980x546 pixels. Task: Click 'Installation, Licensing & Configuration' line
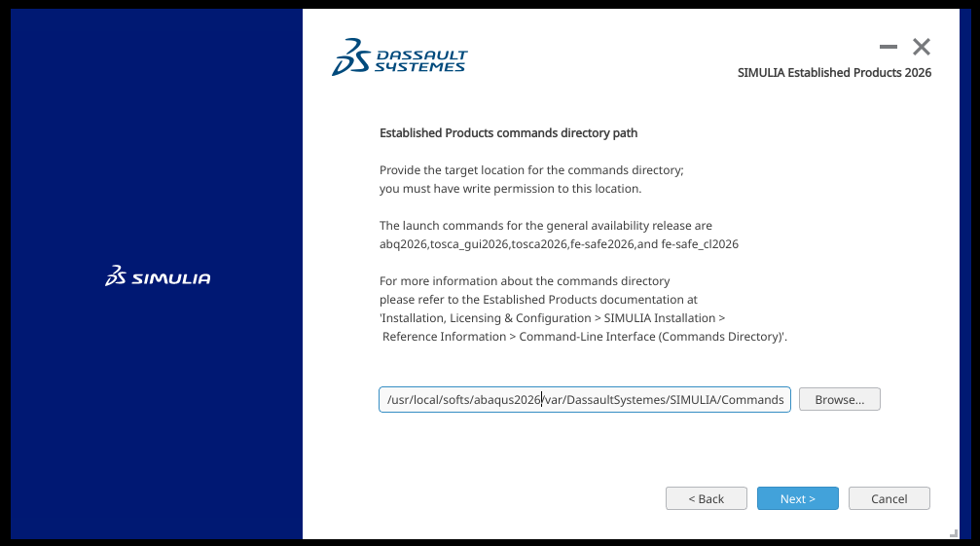(x=552, y=318)
